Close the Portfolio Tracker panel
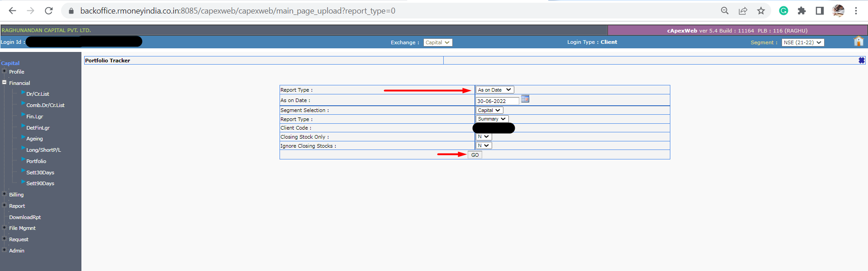 tap(861, 60)
